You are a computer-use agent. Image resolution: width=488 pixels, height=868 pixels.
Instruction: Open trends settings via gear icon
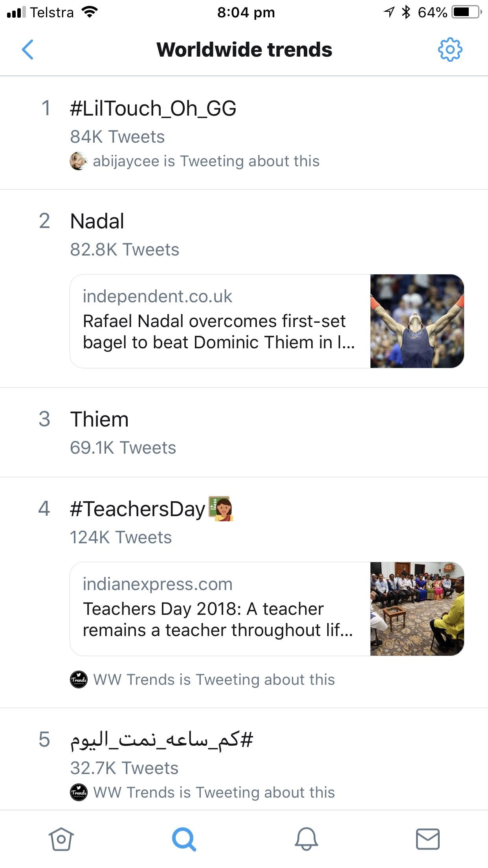click(450, 50)
